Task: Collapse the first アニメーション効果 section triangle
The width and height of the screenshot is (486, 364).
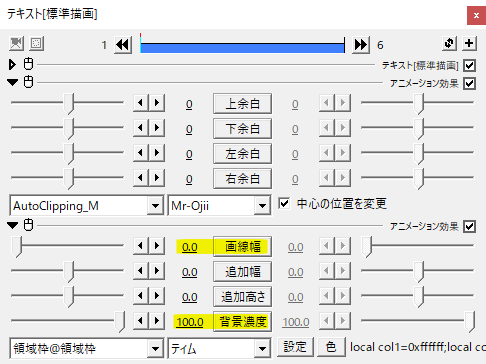Action: pos(13,82)
